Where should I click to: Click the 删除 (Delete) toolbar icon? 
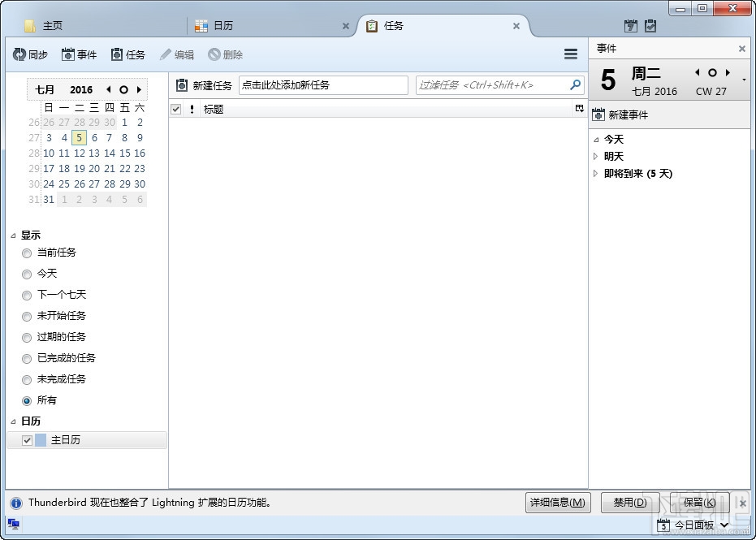[x=225, y=54]
